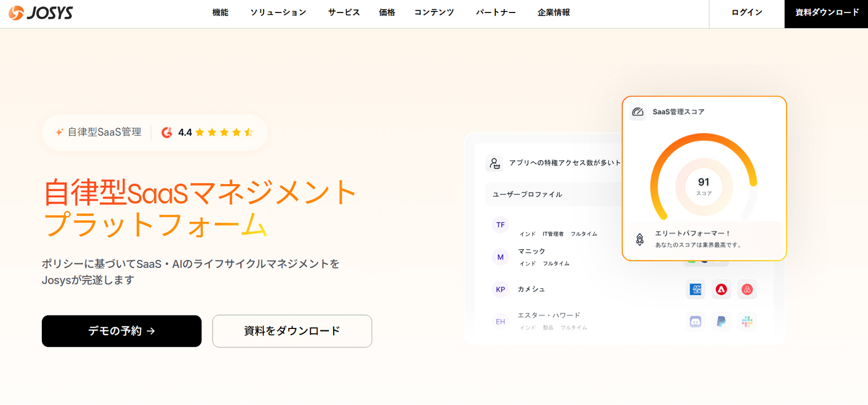The image size is (868, 405).
Task: Click the sparkle icon beside 自律型SaaS管理
Action: 59,132
